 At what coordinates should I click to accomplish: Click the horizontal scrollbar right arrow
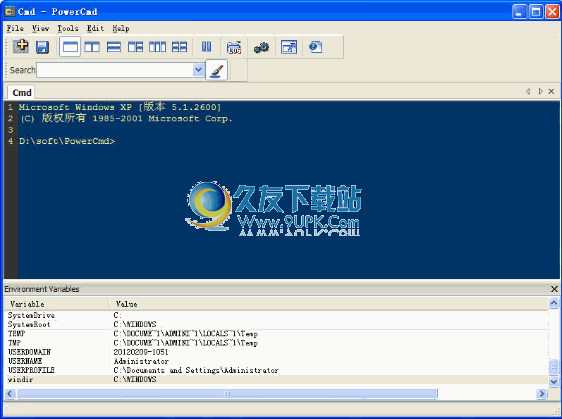pos(542,394)
